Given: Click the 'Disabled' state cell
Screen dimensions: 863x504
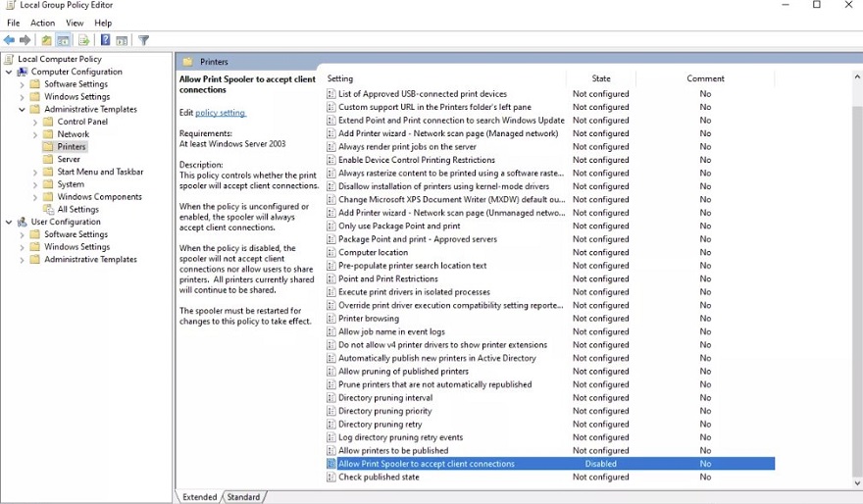Looking at the screenshot, I should tap(601, 464).
